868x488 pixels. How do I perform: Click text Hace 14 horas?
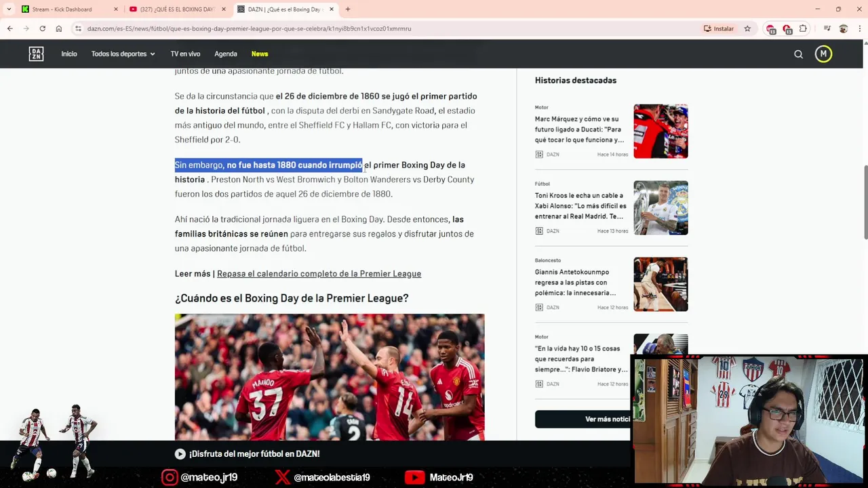point(613,155)
